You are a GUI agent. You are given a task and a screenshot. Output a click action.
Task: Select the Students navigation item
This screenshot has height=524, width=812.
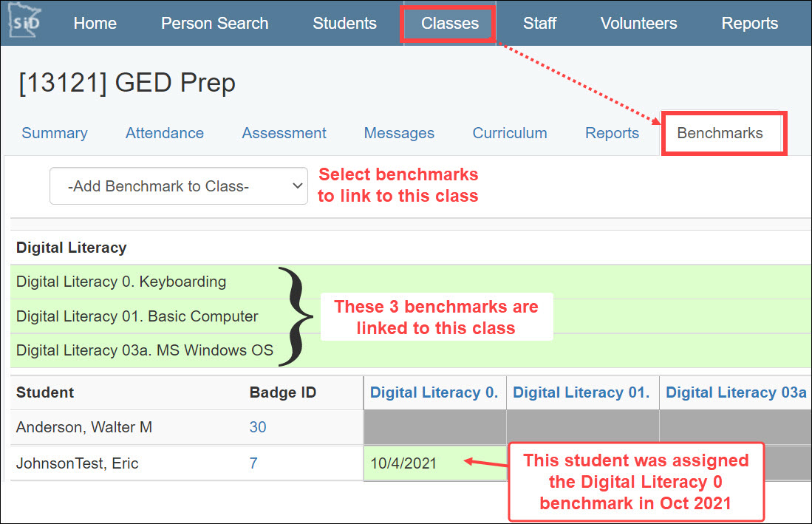coord(344,23)
